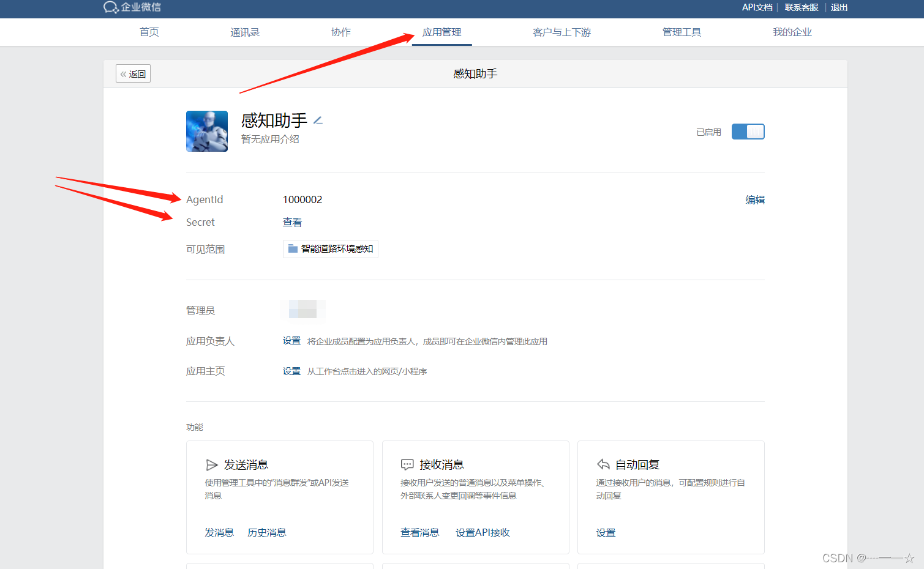Click the 联系客服 link
The height and width of the screenshot is (569, 924).
802,7
